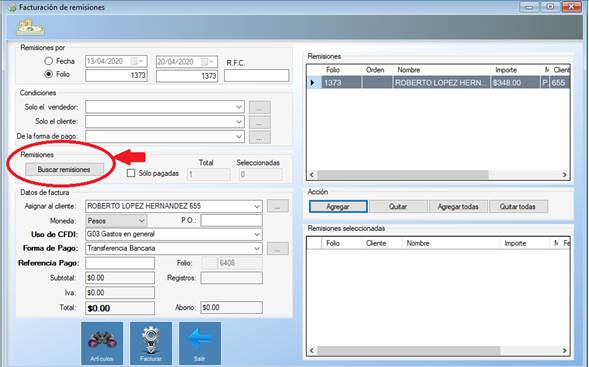Click the app icon in title bar

click(12, 7)
